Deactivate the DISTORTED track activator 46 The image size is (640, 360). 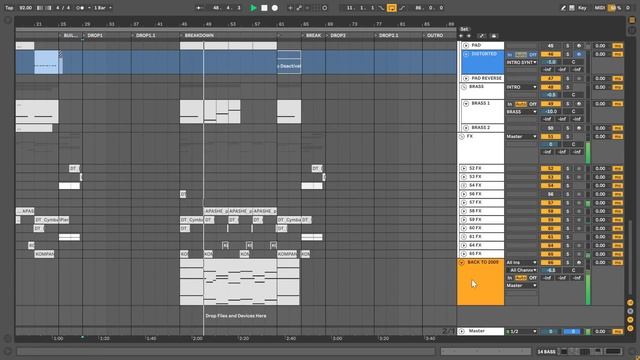point(551,54)
